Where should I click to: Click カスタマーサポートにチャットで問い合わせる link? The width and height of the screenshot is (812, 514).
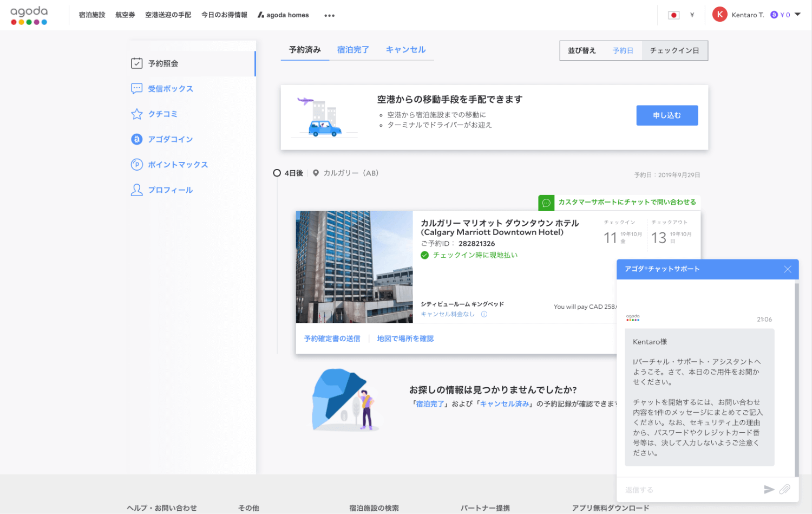(627, 202)
